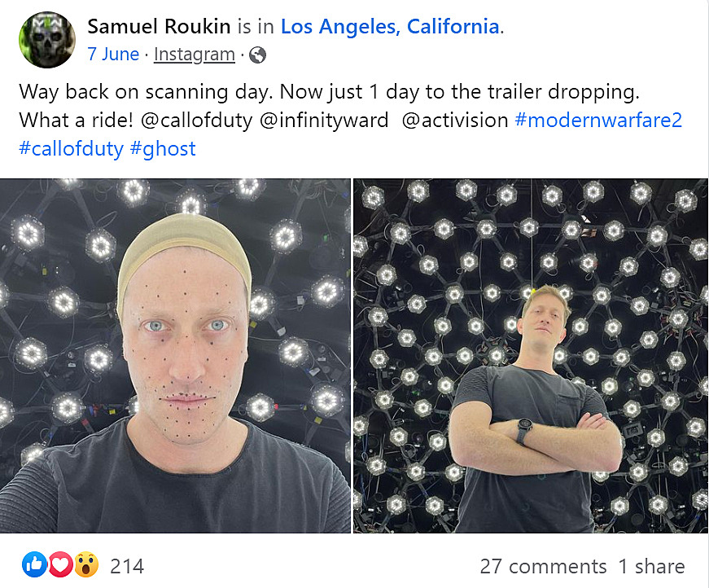Image resolution: width=709 pixels, height=588 pixels.
Task: Open the left face-scan selfie photo
Action: pyautogui.click(x=176, y=356)
